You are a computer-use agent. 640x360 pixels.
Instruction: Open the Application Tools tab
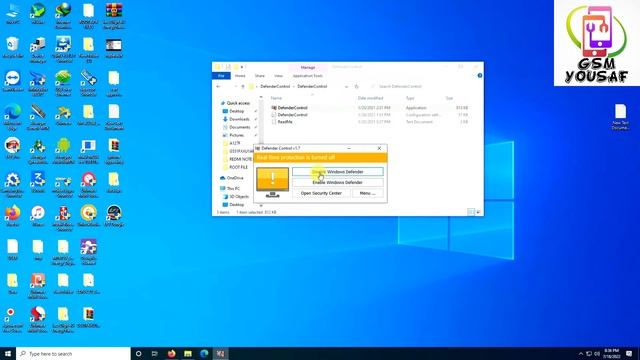tap(307, 76)
